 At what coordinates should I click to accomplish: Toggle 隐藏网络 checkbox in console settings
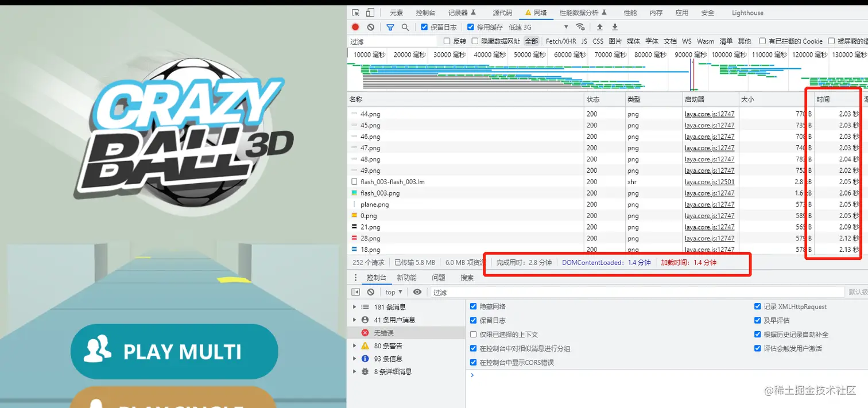pyautogui.click(x=474, y=307)
